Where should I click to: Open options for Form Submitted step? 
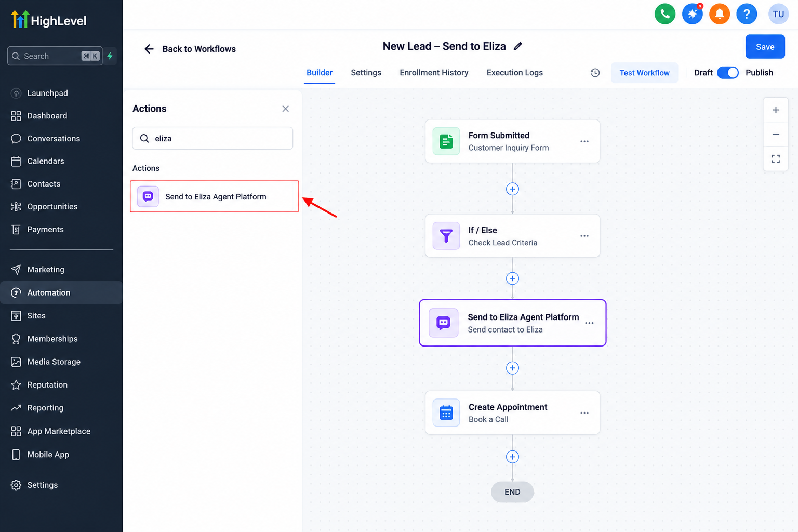[x=584, y=141]
